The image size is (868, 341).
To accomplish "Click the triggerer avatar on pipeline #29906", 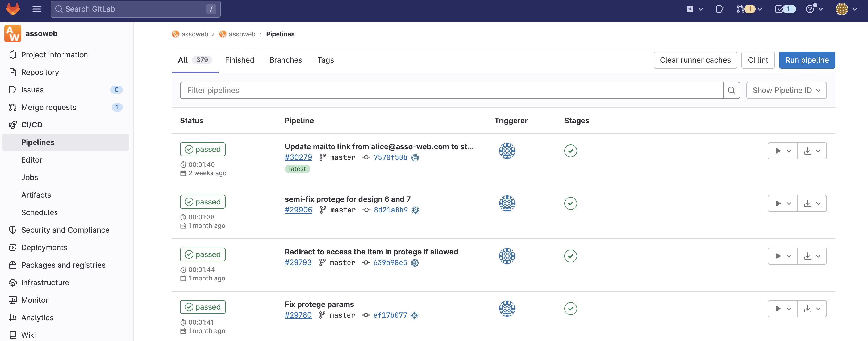I will click(507, 203).
